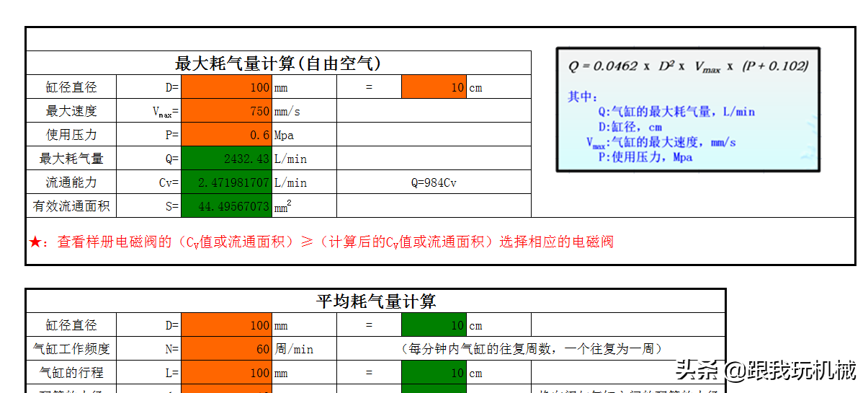Screen dimensions: 868x393
Task: Click the Mpa unit cell
Action: (x=304, y=135)
